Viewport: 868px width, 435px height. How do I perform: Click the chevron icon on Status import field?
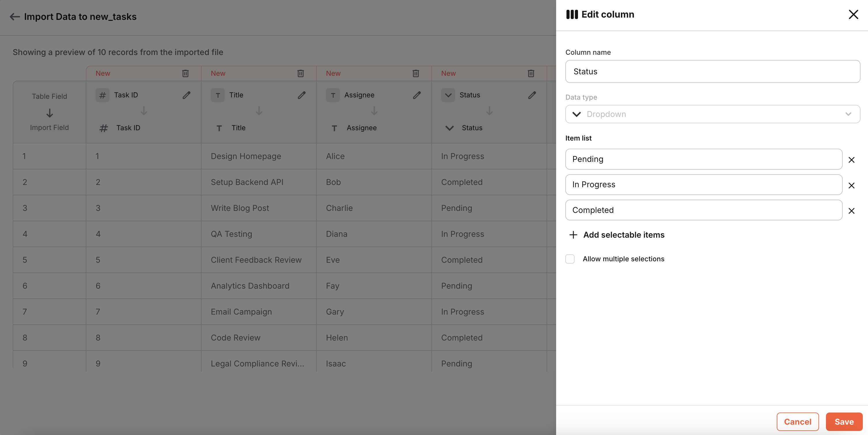pyautogui.click(x=450, y=128)
